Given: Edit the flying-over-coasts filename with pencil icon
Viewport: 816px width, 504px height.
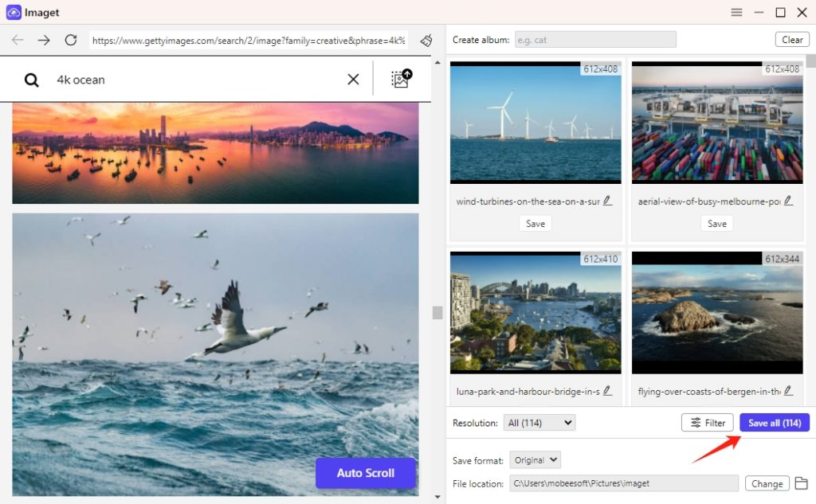Looking at the screenshot, I should pyautogui.click(x=787, y=391).
